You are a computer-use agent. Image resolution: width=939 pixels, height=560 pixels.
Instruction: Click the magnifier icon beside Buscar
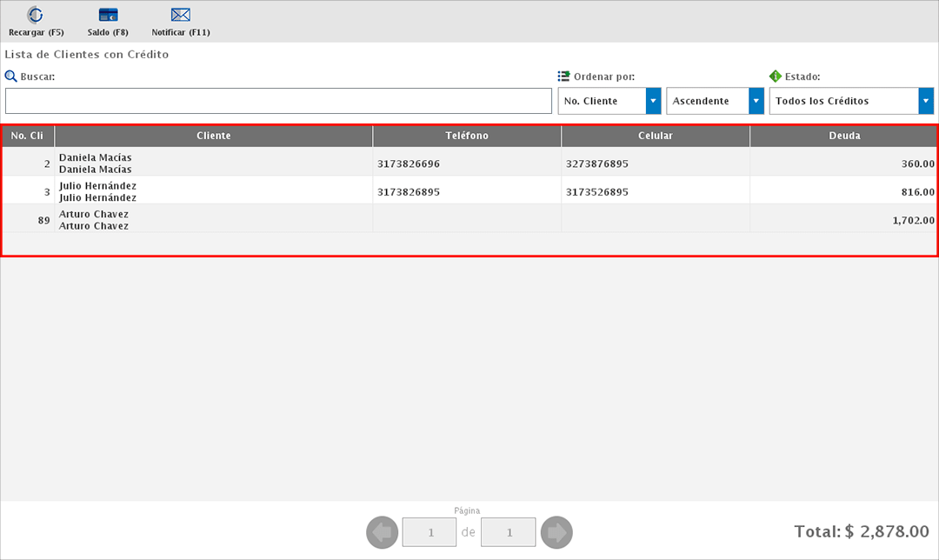(11, 77)
